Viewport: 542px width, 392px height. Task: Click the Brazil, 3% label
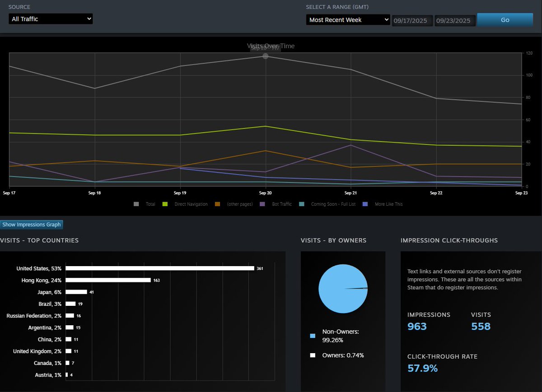pos(49,304)
